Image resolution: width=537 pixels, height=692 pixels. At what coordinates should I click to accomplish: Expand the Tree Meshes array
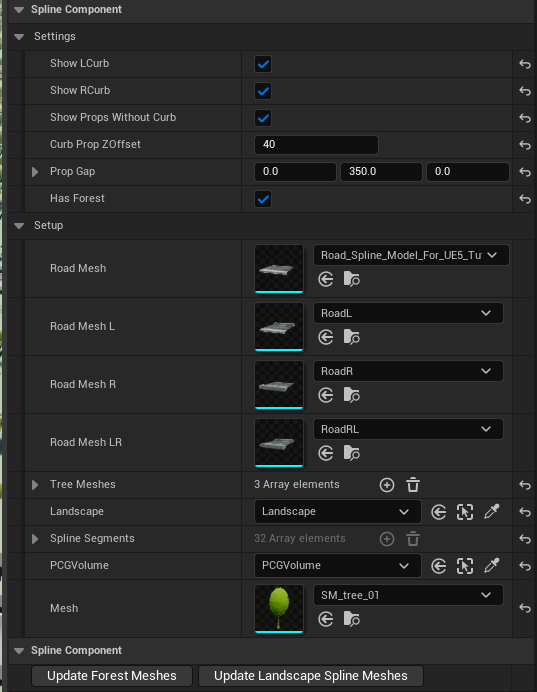35,485
